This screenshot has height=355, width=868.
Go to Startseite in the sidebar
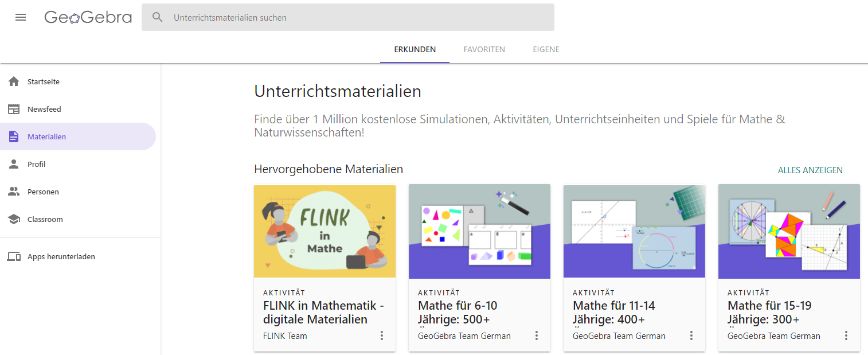pos(78,81)
